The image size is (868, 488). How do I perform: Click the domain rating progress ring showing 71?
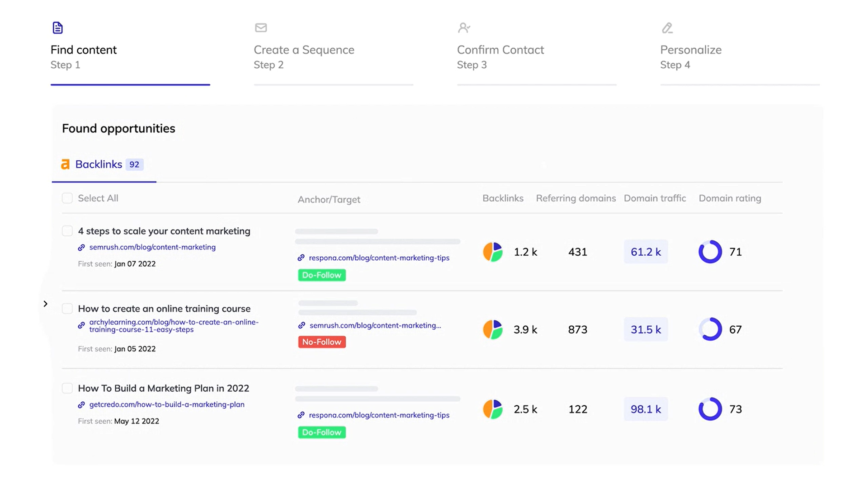(710, 252)
